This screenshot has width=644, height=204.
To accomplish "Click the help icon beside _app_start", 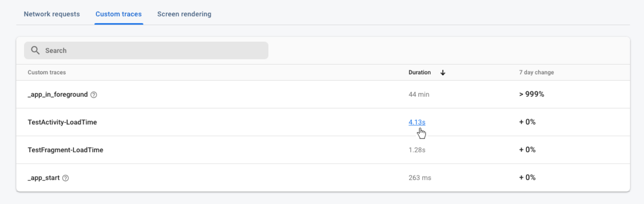I will click(66, 178).
